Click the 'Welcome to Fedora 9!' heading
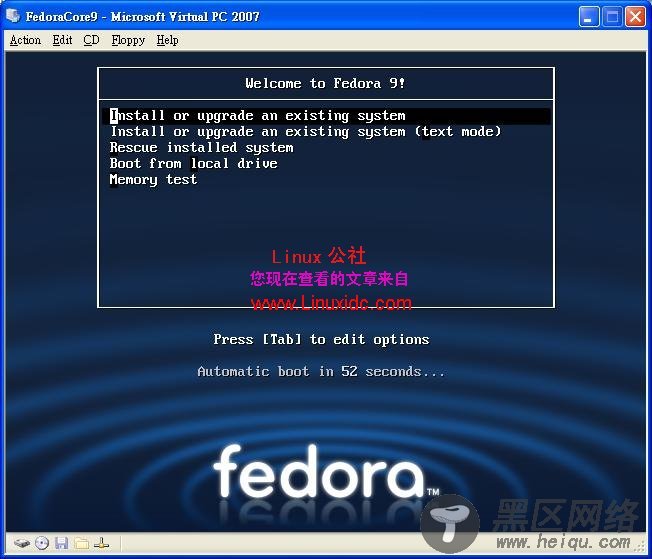This screenshot has height=559, width=652. tap(325, 84)
